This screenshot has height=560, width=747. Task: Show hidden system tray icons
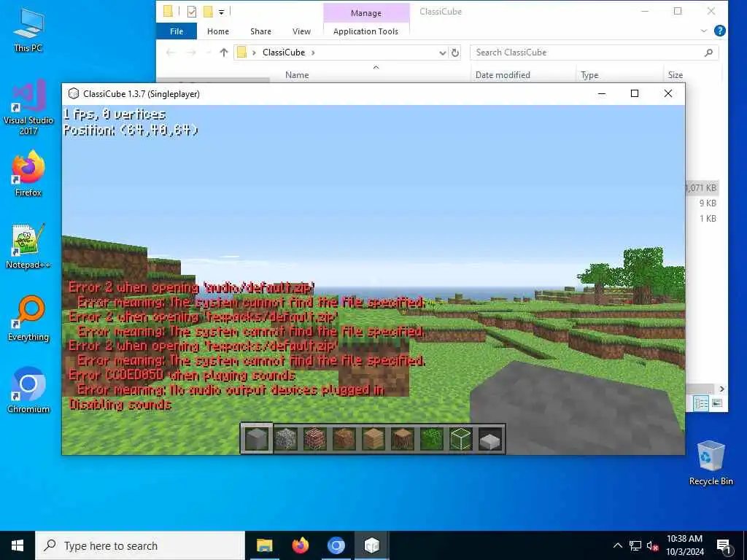(x=617, y=545)
